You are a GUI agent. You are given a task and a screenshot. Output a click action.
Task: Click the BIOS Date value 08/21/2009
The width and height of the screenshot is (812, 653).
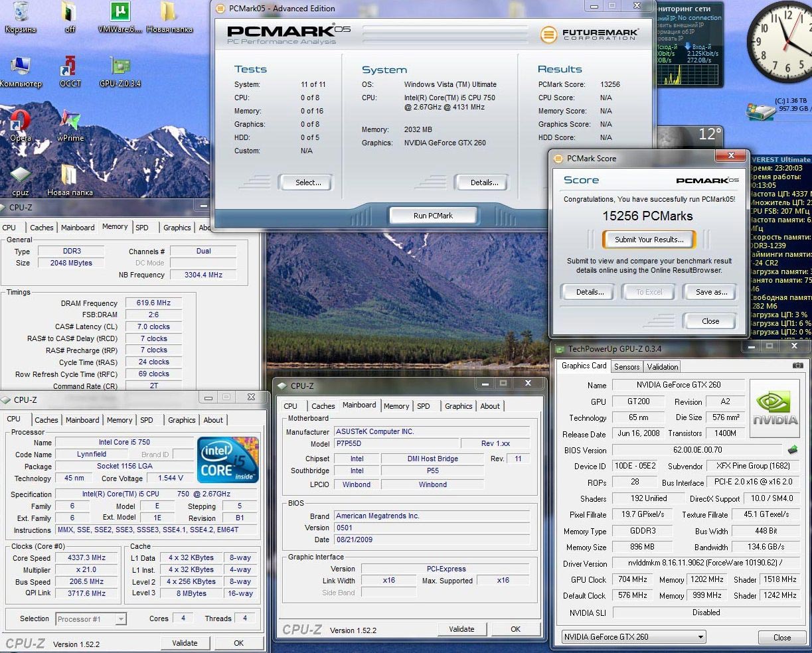[432, 540]
